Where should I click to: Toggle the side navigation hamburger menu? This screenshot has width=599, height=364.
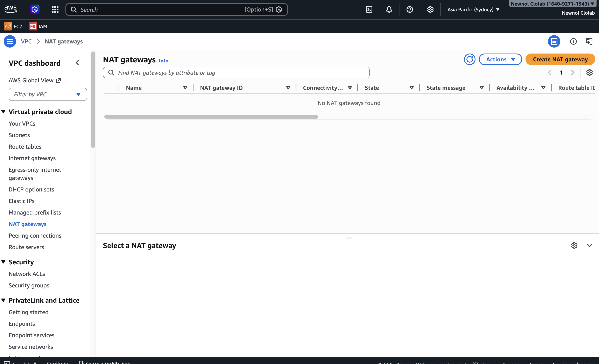click(x=10, y=41)
